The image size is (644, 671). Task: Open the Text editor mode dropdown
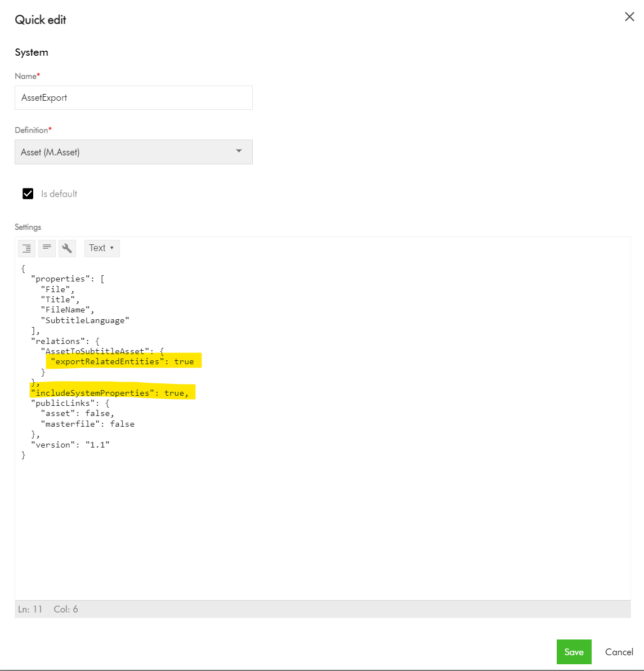(x=101, y=248)
